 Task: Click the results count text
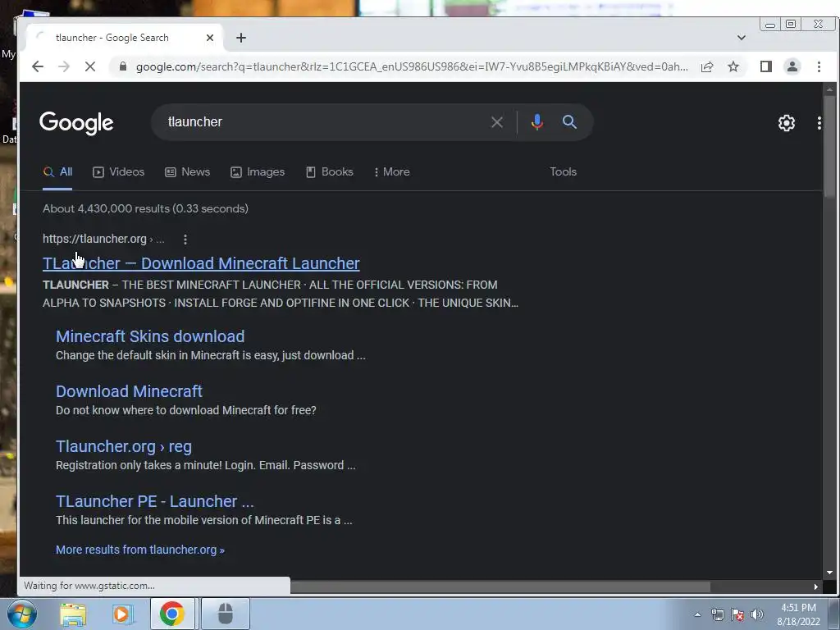[x=146, y=209]
